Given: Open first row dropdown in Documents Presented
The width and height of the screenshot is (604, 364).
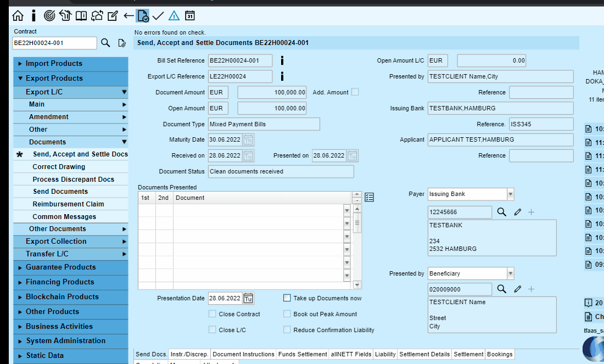Looking at the screenshot, I should [346, 210].
